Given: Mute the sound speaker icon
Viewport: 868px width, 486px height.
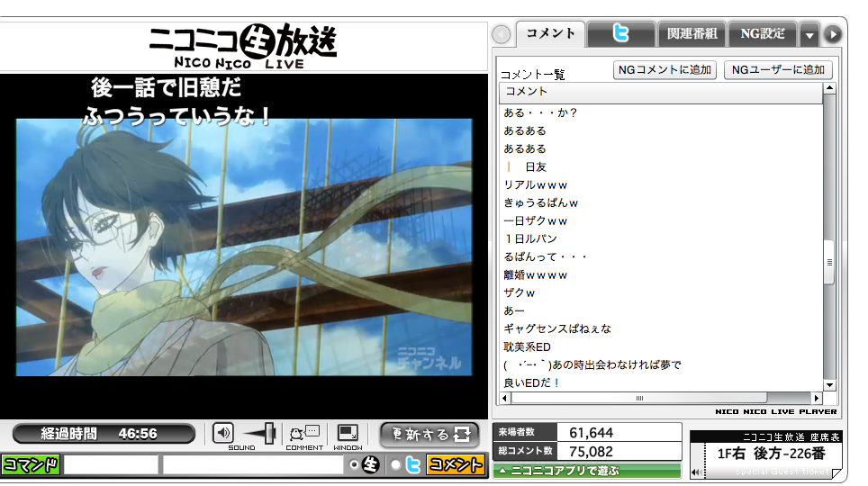Looking at the screenshot, I should (x=223, y=433).
